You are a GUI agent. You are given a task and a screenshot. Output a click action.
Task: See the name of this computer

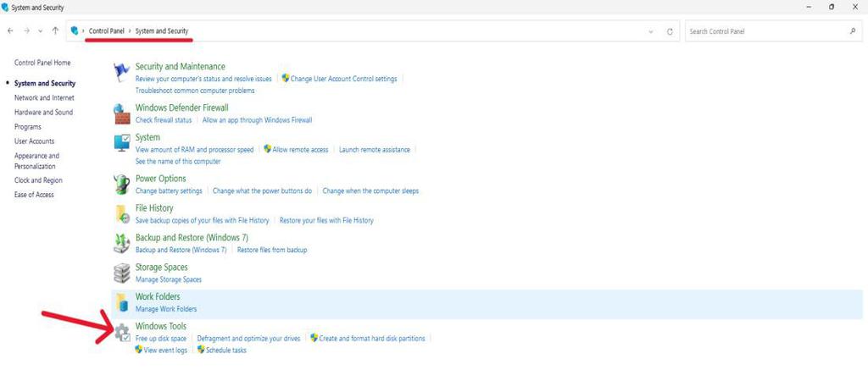point(178,162)
